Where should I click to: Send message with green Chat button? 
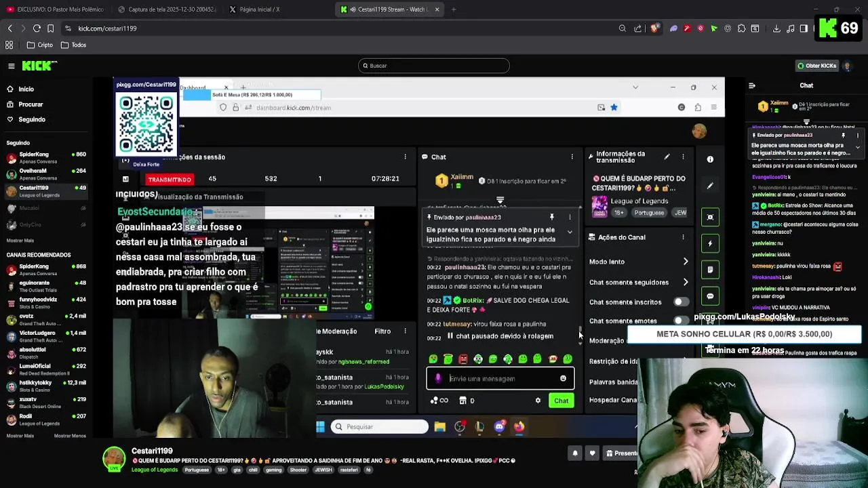point(561,401)
